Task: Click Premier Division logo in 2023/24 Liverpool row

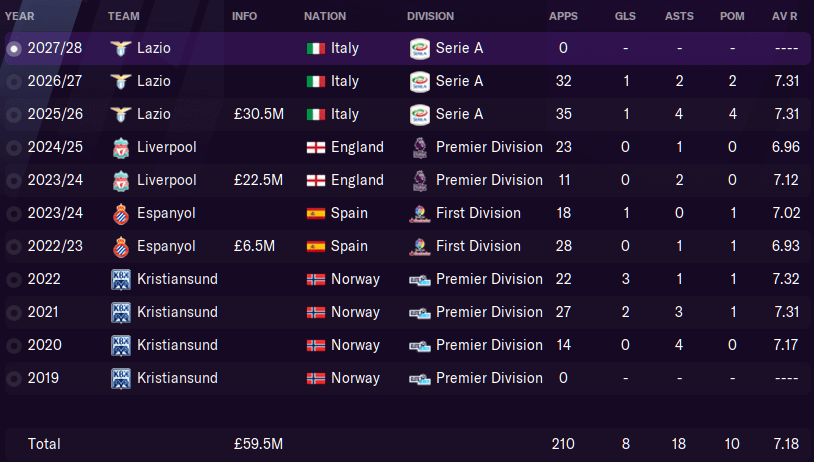Action: (x=419, y=181)
